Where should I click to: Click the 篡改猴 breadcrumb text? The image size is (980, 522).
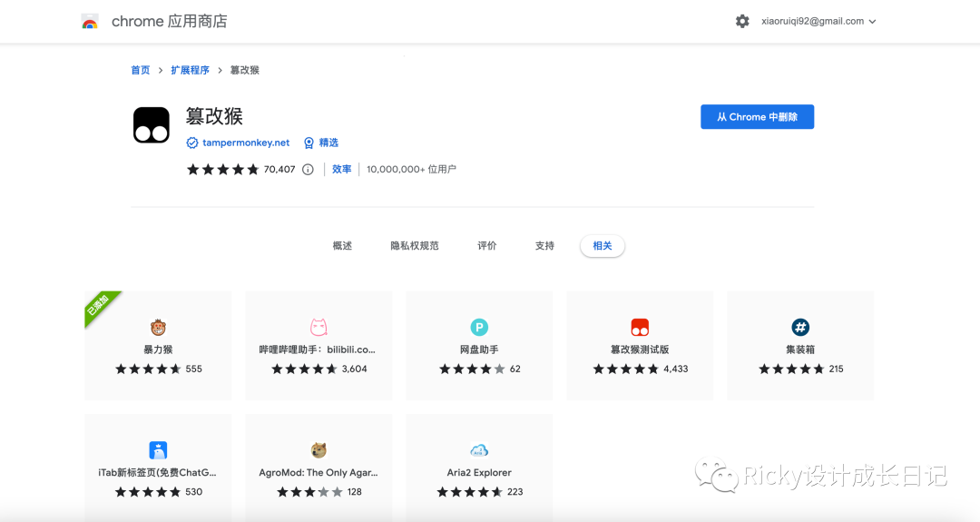[x=244, y=70]
